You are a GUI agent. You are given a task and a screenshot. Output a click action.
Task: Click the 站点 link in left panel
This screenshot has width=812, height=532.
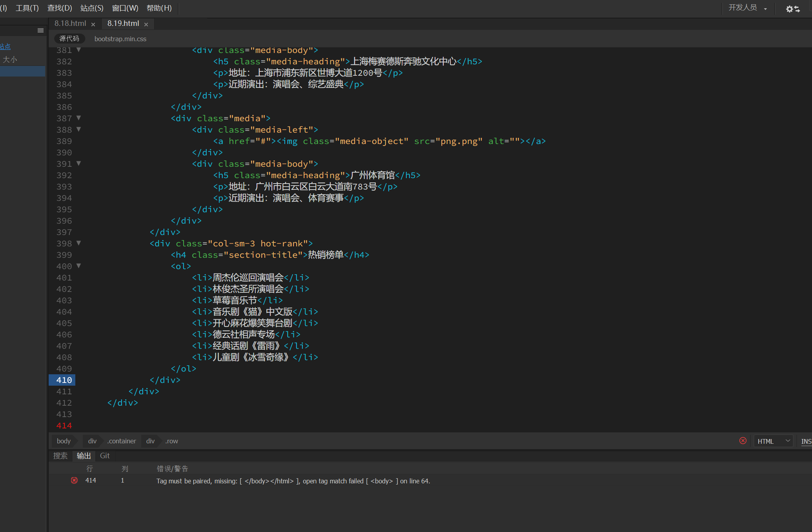pyautogui.click(x=5, y=47)
